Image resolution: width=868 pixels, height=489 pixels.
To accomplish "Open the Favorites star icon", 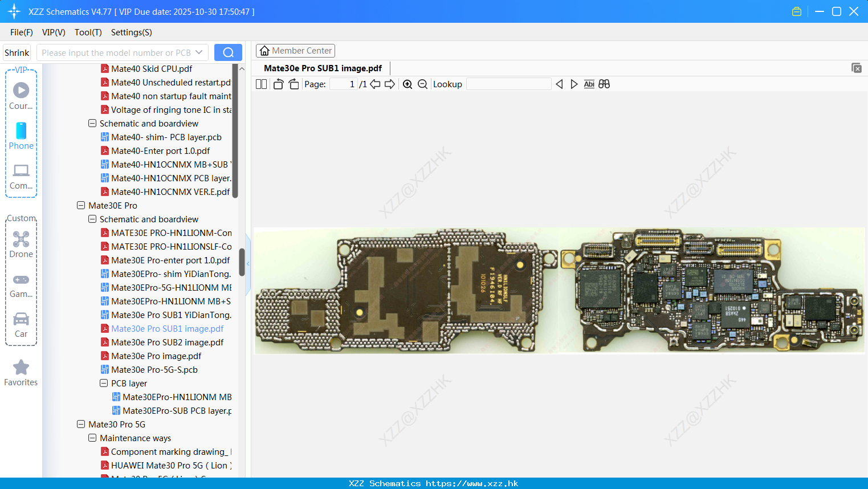I will pos(21,373).
